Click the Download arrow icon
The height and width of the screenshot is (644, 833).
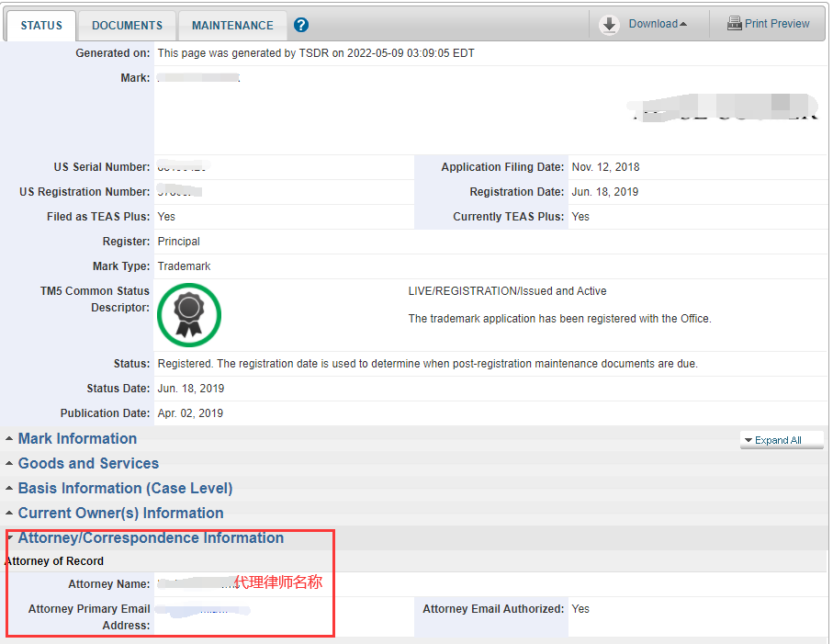click(x=610, y=25)
